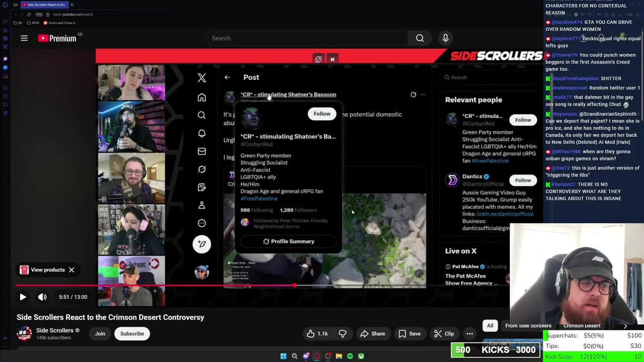Click the YouTube search input field
The height and width of the screenshot is (362, 644).
tap(307, 38)
